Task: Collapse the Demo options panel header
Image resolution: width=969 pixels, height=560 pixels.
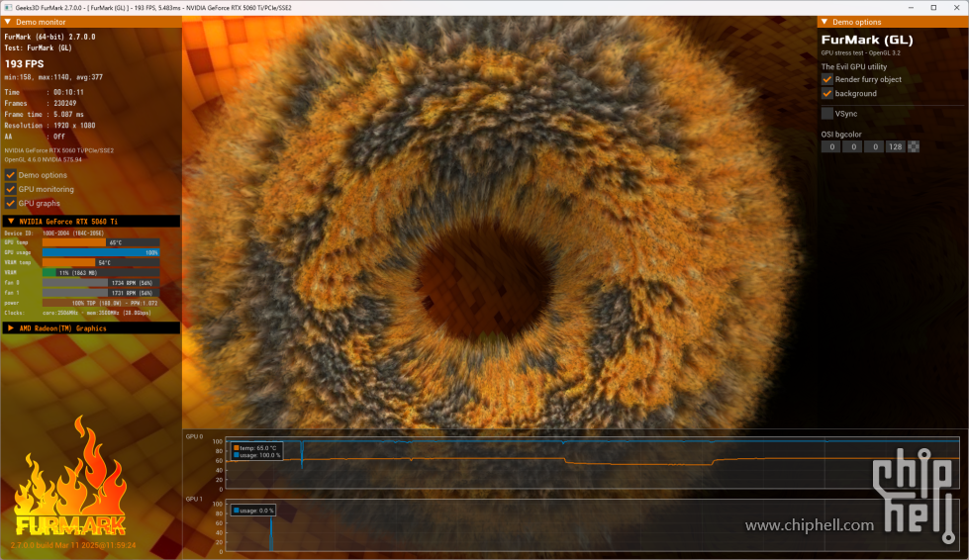Action: pos(824,22)
